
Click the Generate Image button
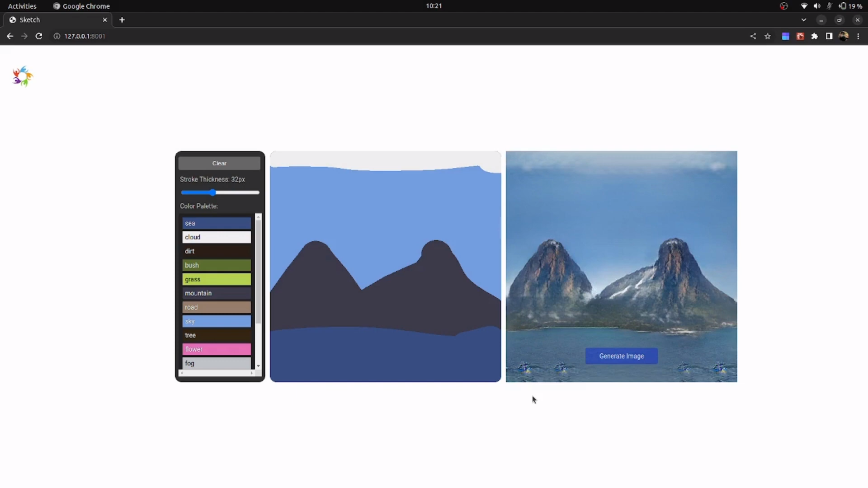(x=621, y=356)
